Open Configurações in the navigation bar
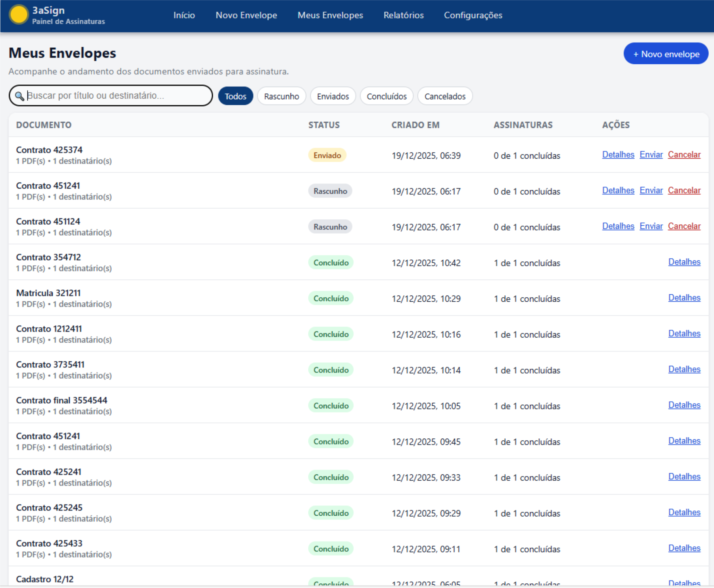The height and width of the screenshot is (588, 714). [x=473, y=15]
